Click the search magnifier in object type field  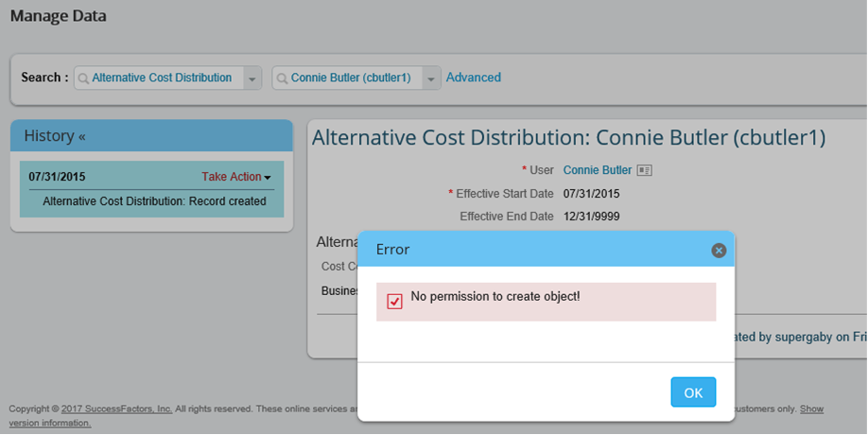coord(83,79)
